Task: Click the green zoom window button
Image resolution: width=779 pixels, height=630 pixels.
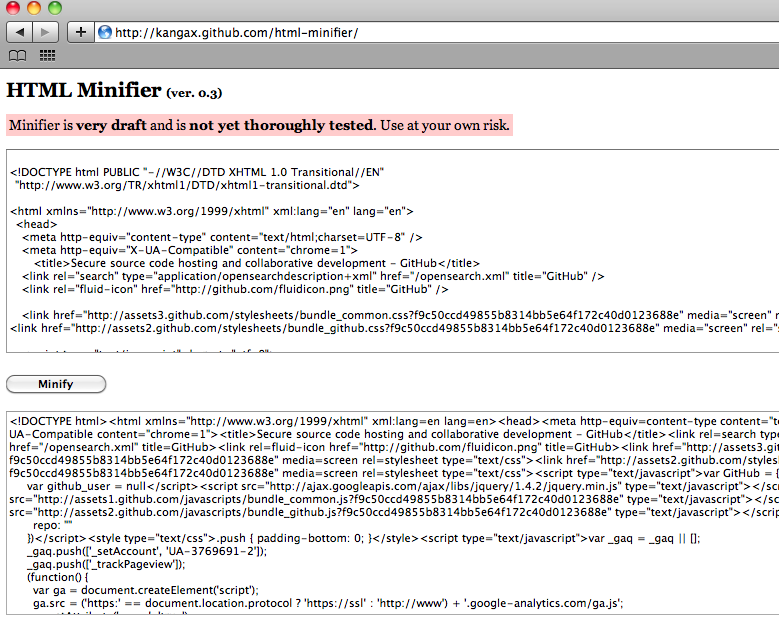Action: pos(55,7)
